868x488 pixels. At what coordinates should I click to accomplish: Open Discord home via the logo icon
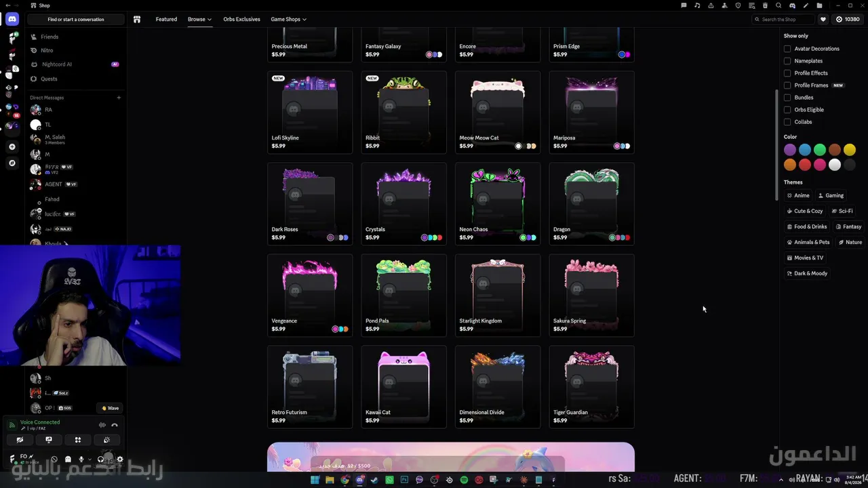pos(12,19)
